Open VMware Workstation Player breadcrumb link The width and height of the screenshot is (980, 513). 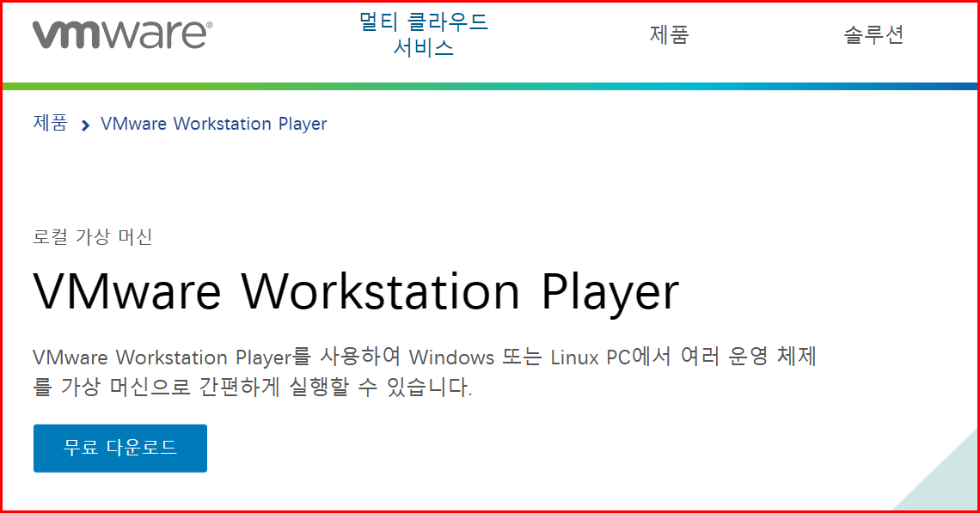pos(214,124)
